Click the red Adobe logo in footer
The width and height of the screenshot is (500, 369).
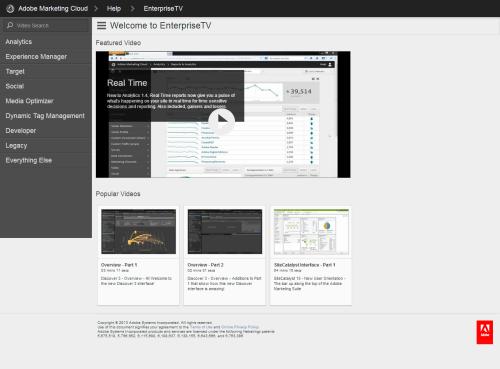click(x=485, y=332)
